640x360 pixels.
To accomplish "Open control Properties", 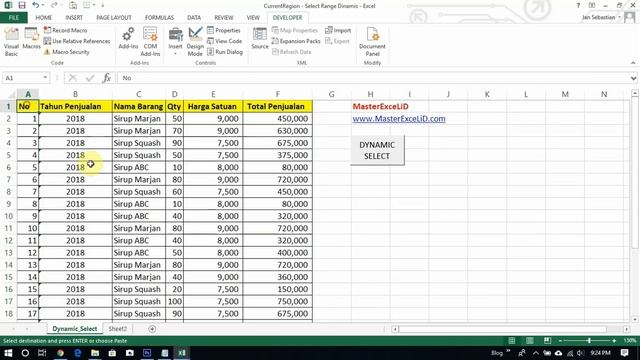I will click(224, 30).
